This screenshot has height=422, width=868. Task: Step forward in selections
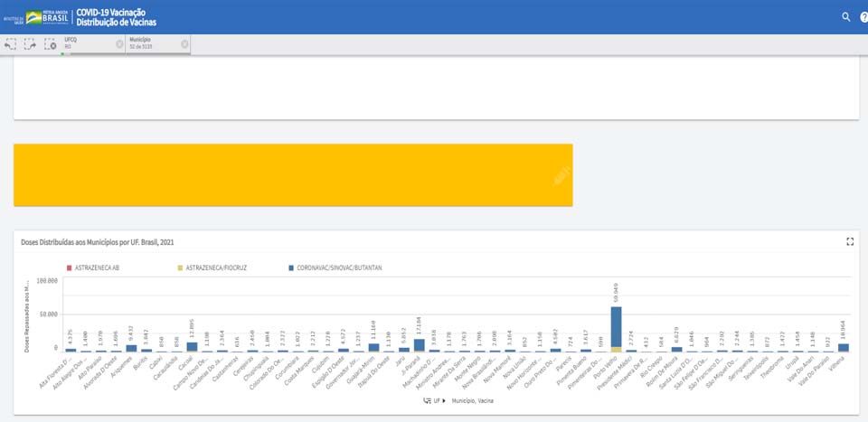pos(31,44)
